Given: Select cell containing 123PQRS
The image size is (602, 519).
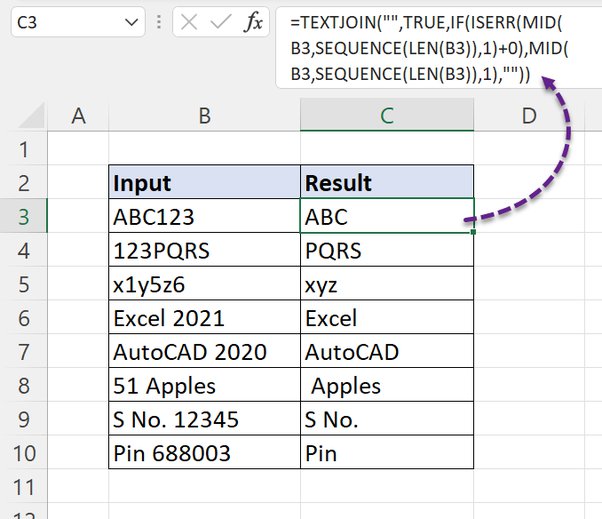Looking at the screenshot, I should coord(205,250).
